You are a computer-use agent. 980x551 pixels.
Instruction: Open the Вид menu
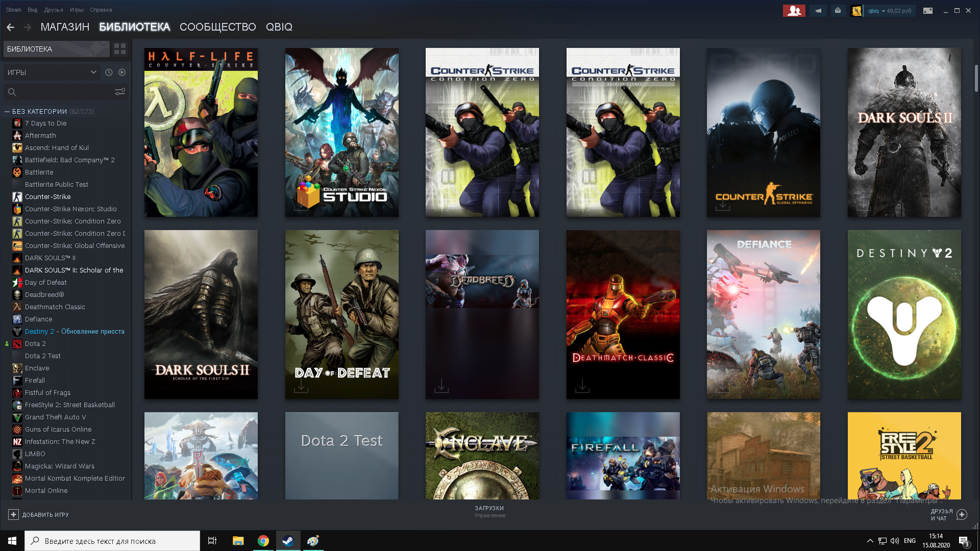point(32,10)
